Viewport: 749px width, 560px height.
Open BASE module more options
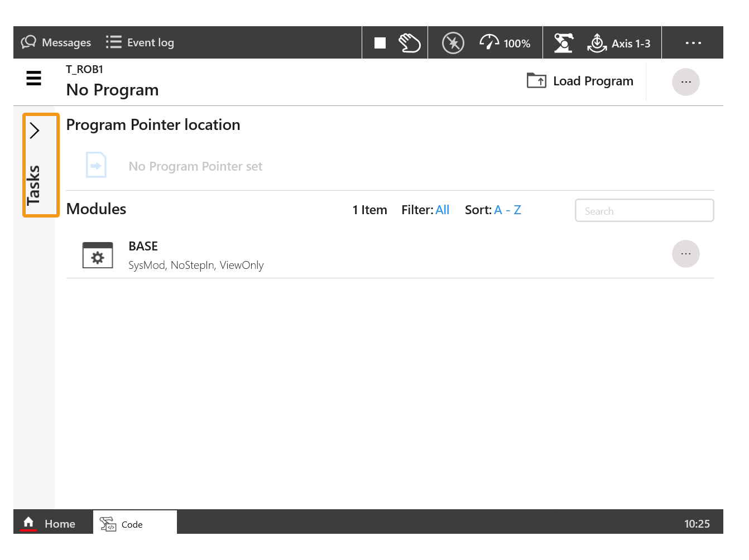click(x=685, y=254)
